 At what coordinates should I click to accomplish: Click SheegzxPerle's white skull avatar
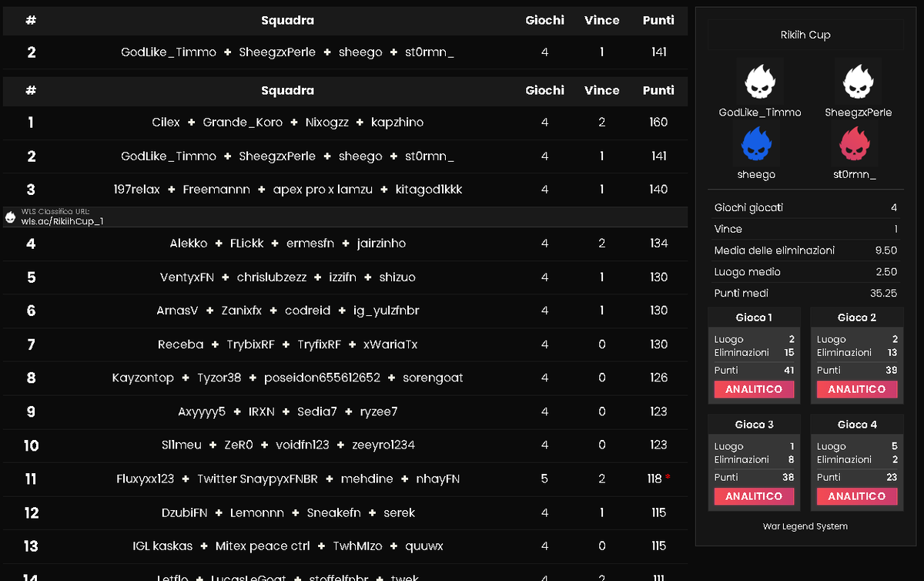(859, 81)
